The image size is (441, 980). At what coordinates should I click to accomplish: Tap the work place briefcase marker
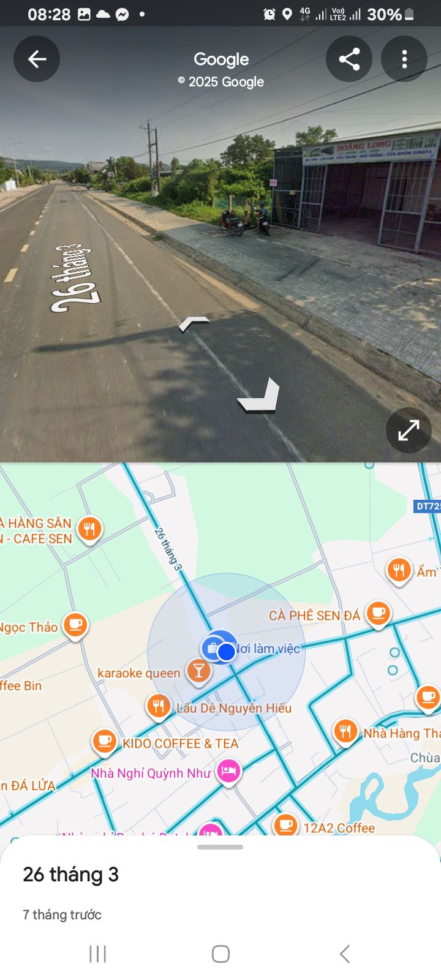213,647
